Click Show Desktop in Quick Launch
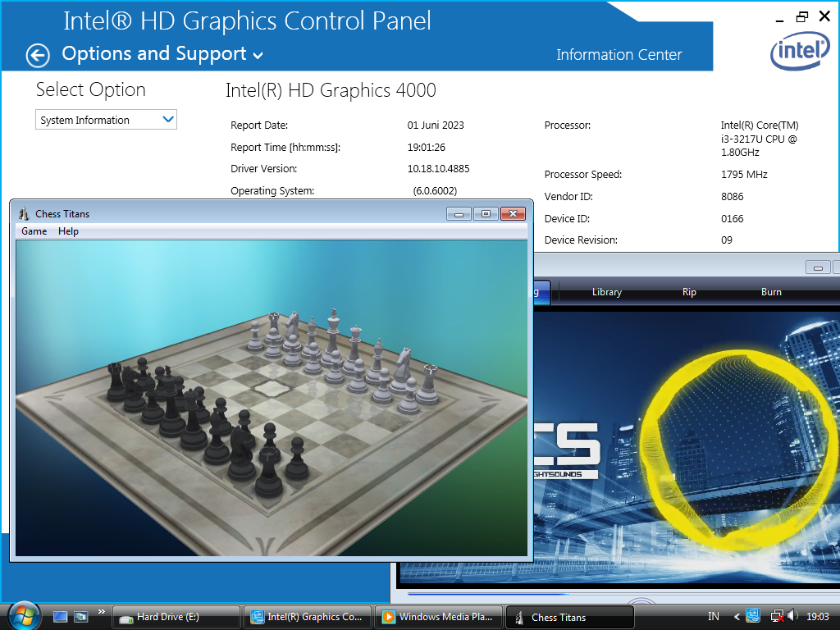The width and height of the screenshot is (840, 630). [61, 616]
